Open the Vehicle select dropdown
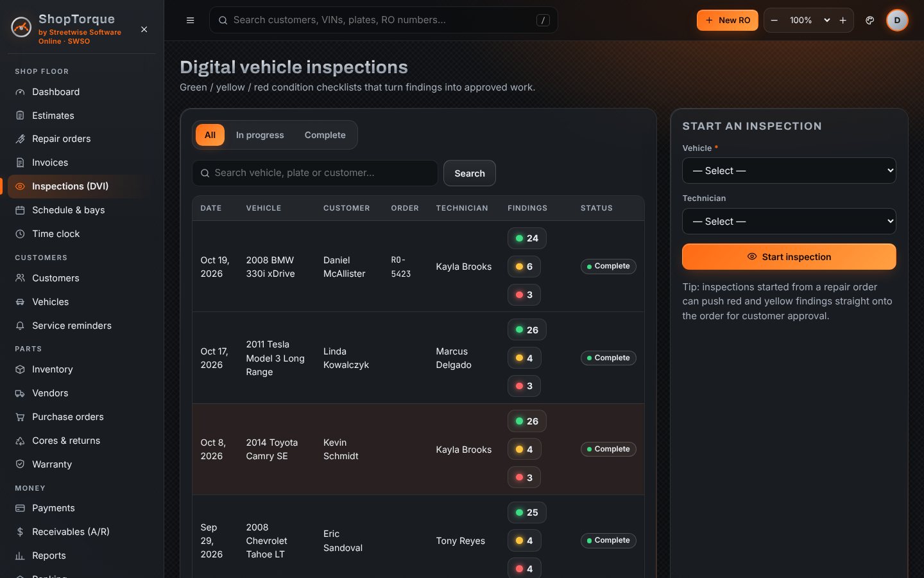The height and width of the screenshot is (578, 924). (x=789, y=171)
